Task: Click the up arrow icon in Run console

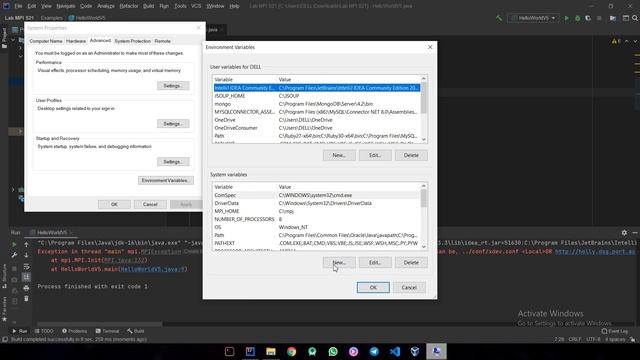Action: (27, 244)
